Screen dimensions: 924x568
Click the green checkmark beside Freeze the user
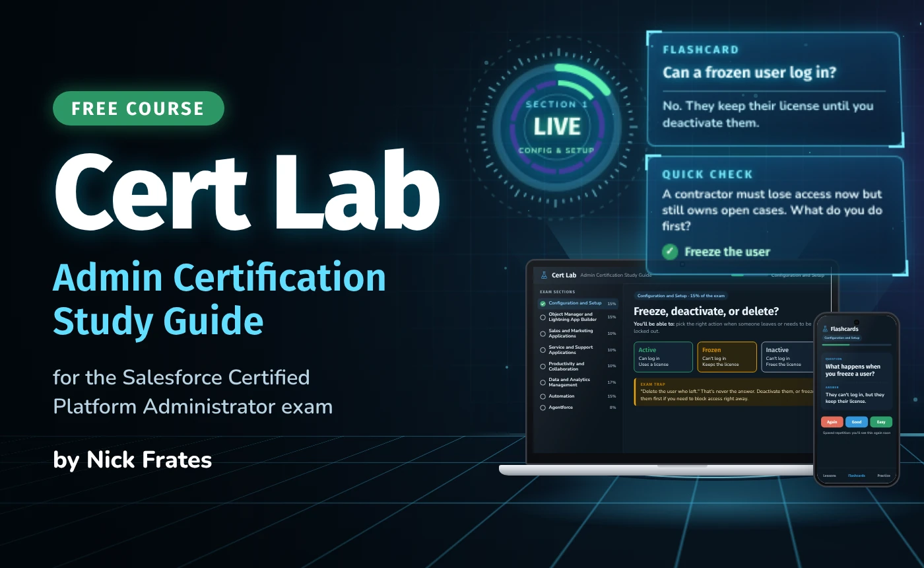[x=670, y=252]
